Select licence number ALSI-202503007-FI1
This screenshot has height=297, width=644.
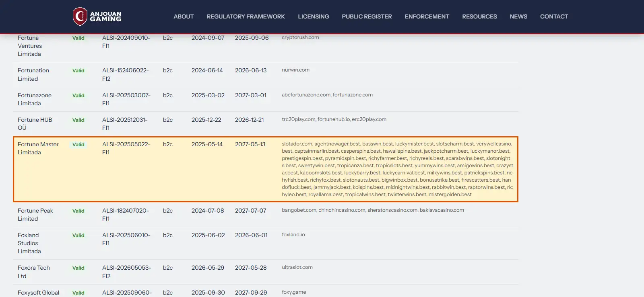click(126, 99)
